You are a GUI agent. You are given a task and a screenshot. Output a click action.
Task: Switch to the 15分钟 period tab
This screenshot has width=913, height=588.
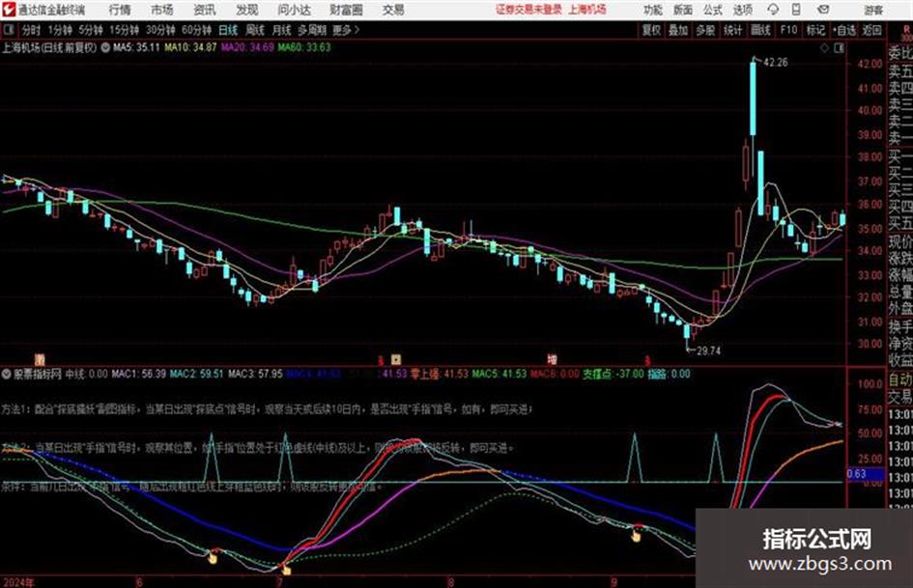(x=124, y=30)
